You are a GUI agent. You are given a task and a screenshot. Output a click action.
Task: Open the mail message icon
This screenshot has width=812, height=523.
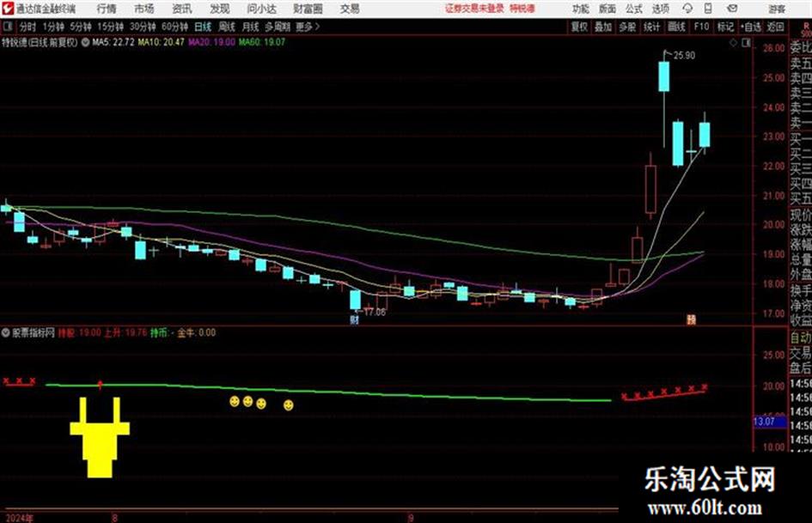tap(732, 9)
